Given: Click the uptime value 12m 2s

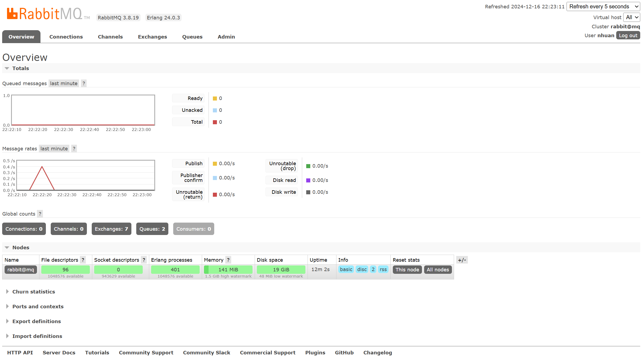Looking at the screenshot, I should [321, 269].
